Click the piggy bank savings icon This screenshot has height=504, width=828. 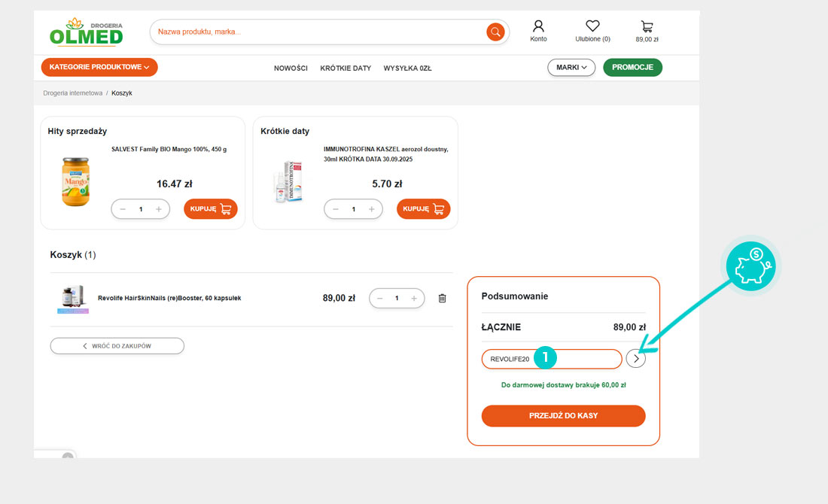tap(753, 266)
